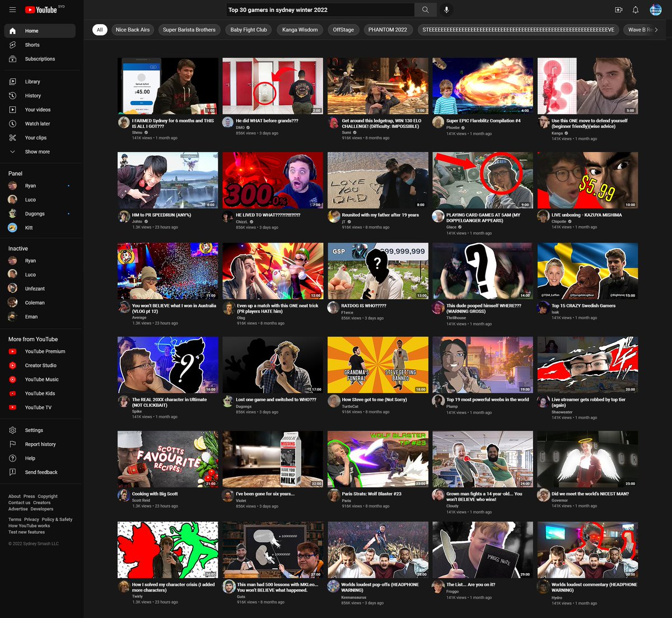672x618 pixels.
Task: Play Paris Strats Wolf Blaster thumbnail
Action: pos(378,459)
